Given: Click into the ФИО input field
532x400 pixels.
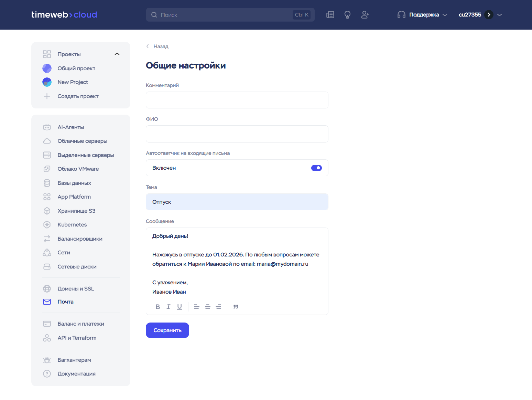Looking at the screenshot, I should (x=237, y=134).
